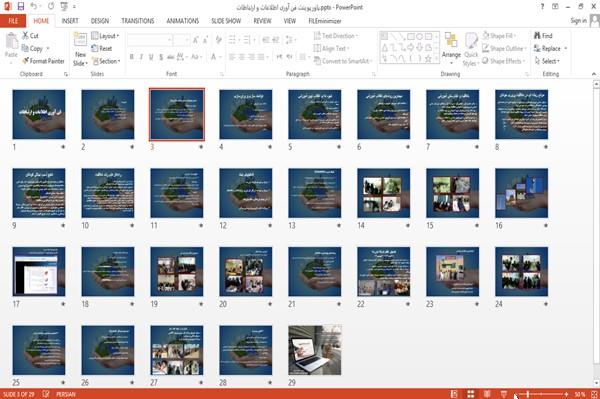Click the Cut icon in Clipboard

coord(30,36)
